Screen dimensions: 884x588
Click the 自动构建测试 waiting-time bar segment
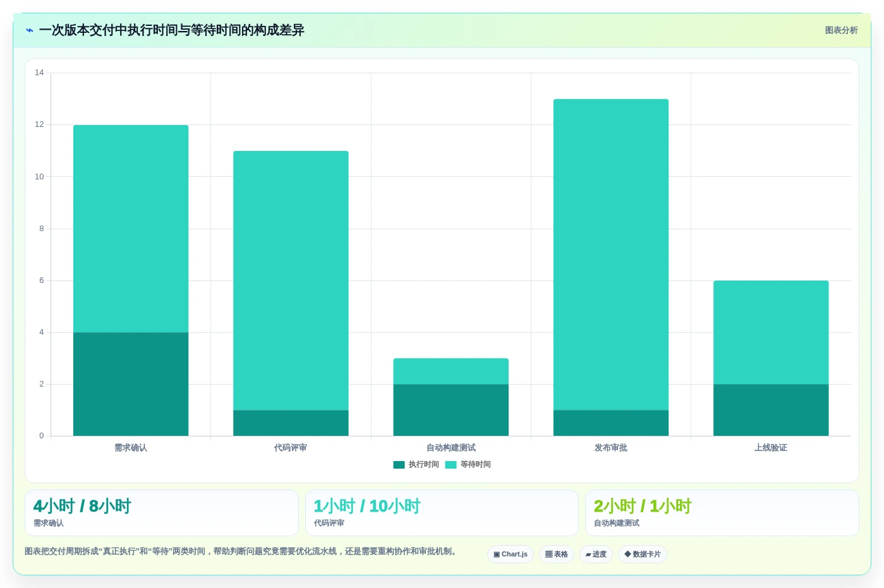[x=451, y=371]
